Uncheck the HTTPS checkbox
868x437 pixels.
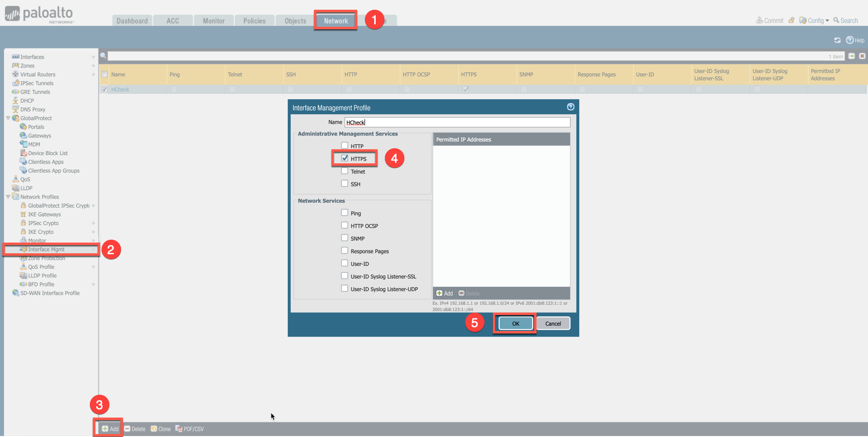click(345, 158)
